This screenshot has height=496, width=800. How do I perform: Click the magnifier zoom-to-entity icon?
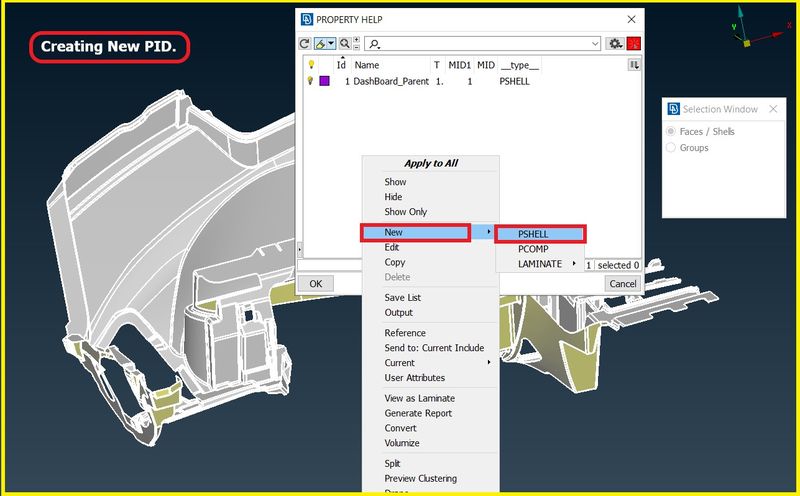(x=345, y=44)
